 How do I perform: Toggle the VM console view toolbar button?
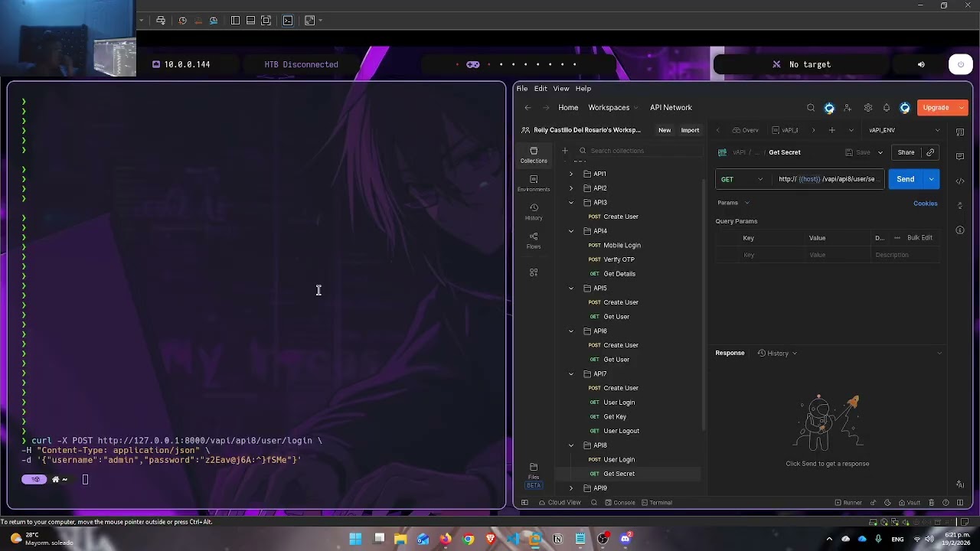click(288, 21)
